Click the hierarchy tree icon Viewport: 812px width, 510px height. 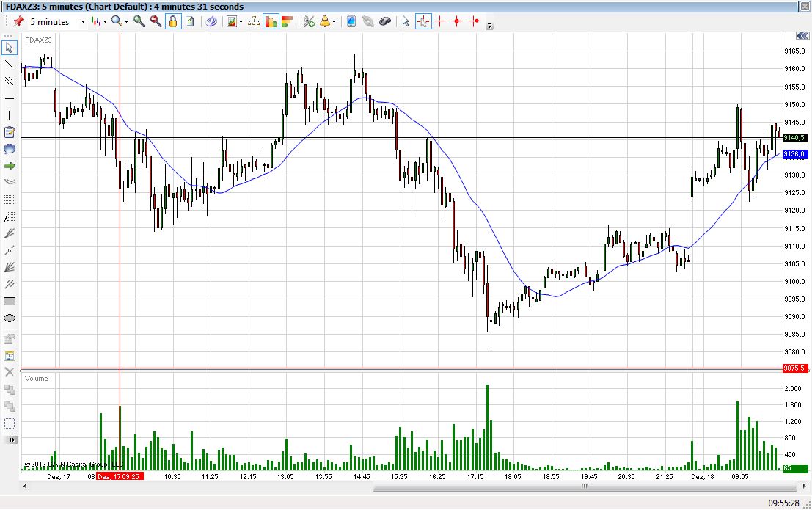[254, 21]
